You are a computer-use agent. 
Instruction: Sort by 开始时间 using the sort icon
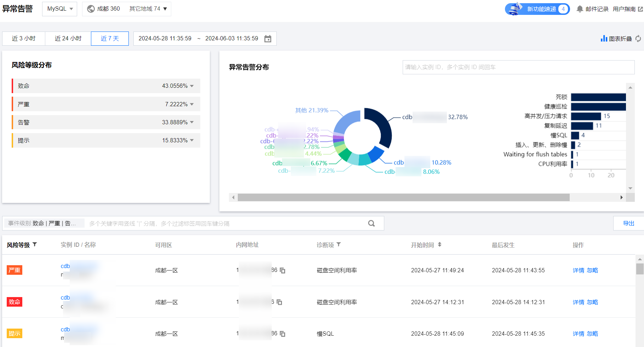point(439,244)
